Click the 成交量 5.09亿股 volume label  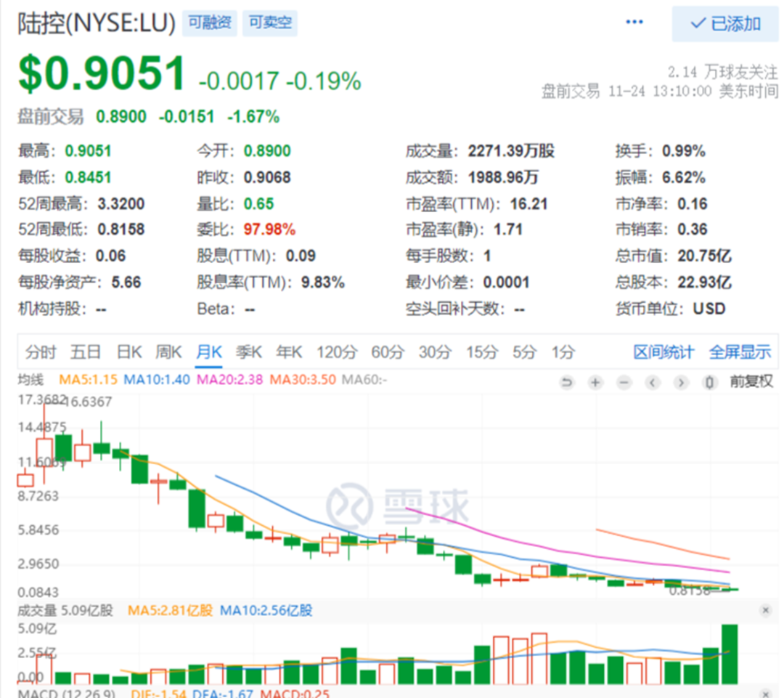[x=65, y=610]
